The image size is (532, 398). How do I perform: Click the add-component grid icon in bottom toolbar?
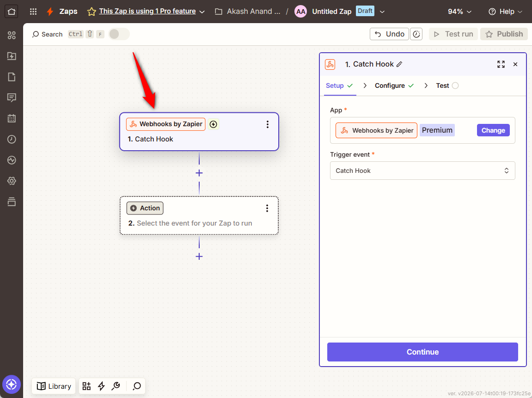point(86,386)
